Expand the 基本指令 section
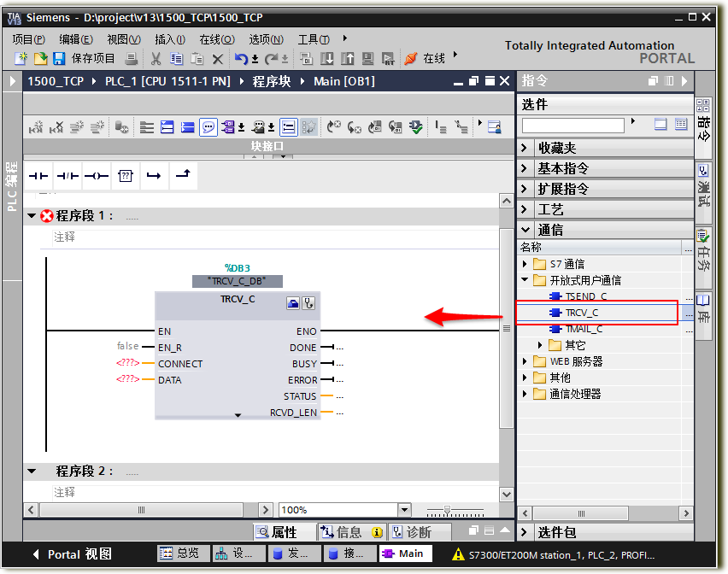The width and height of the screenshot is (728, 574). [x=524, y=168]
